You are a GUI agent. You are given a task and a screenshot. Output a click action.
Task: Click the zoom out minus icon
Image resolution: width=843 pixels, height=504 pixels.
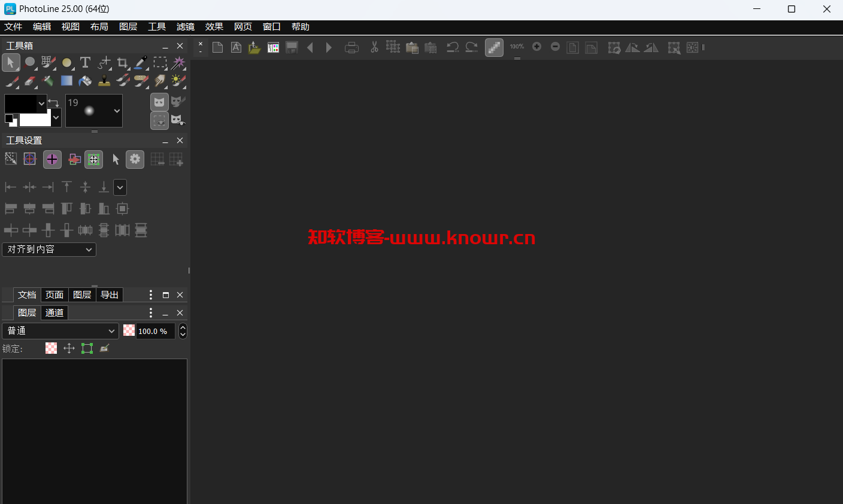555,47
